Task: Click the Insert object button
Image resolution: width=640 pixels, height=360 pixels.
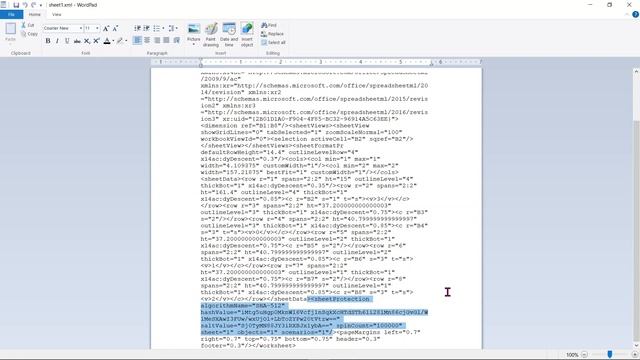Action: point(247,35)
